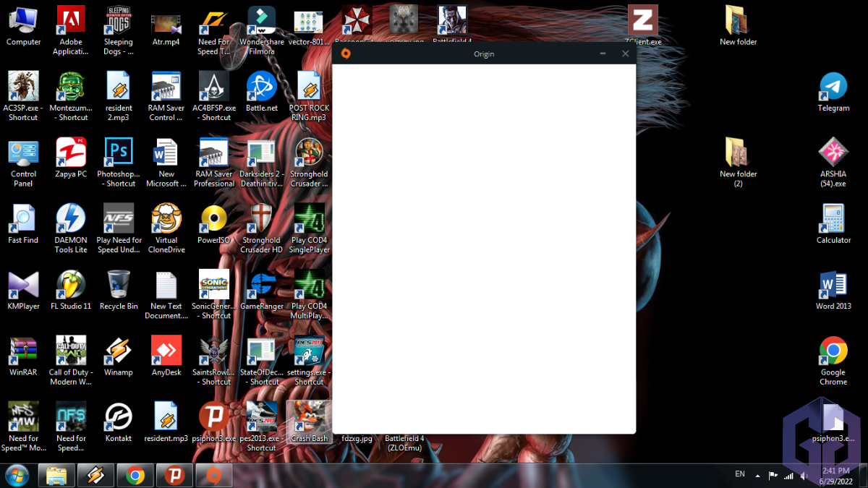Open Play COD4 MultiPlayer shortcut
The width and height of the screenshot is (868, 488).
click(310, 294)
